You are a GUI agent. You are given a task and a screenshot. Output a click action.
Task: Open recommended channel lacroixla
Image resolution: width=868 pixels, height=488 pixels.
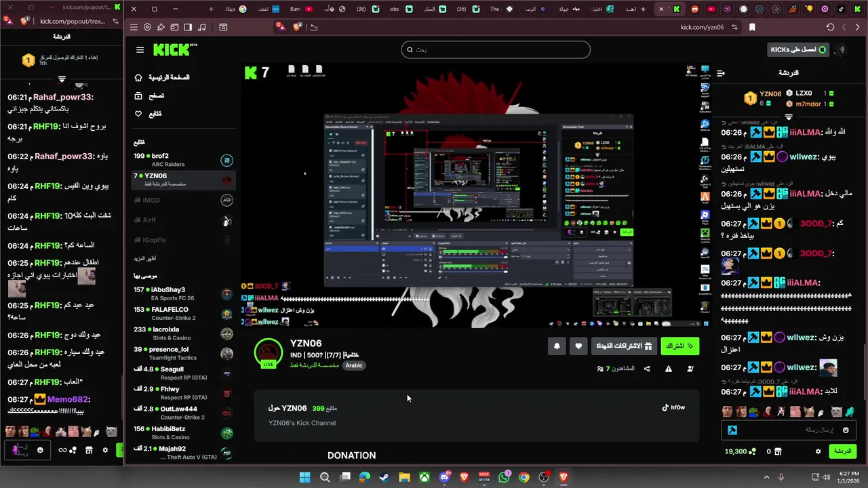coord(183,333)
